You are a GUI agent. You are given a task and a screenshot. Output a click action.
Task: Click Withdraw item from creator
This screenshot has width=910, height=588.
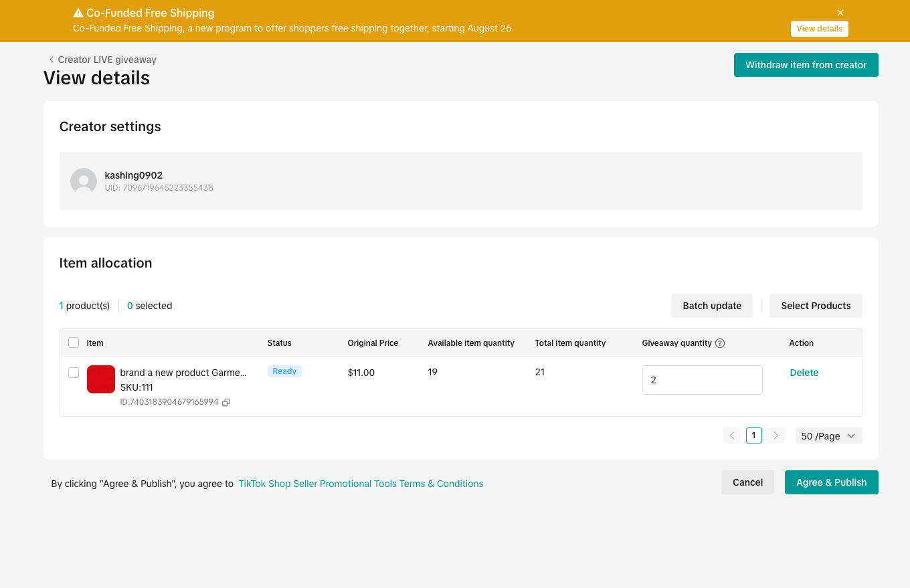[806, 65]
